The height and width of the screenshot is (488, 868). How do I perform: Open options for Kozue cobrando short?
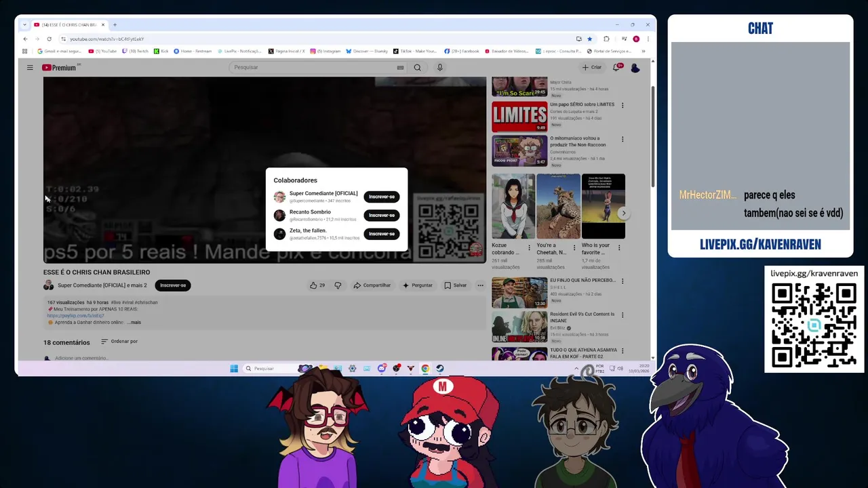pyautogui.click(x=530, y=248)
